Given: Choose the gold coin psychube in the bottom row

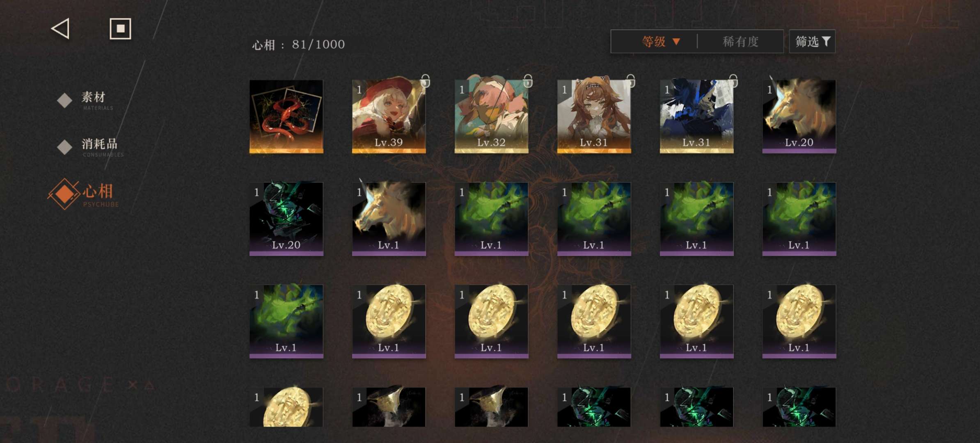Looking at the screenshot, I should [x=286, y=407].
